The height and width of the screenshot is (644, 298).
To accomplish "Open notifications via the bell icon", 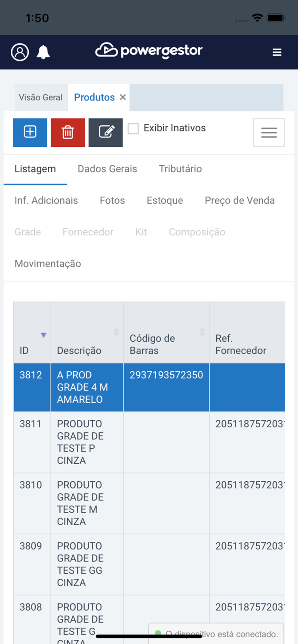I will [x=43, y=52].
